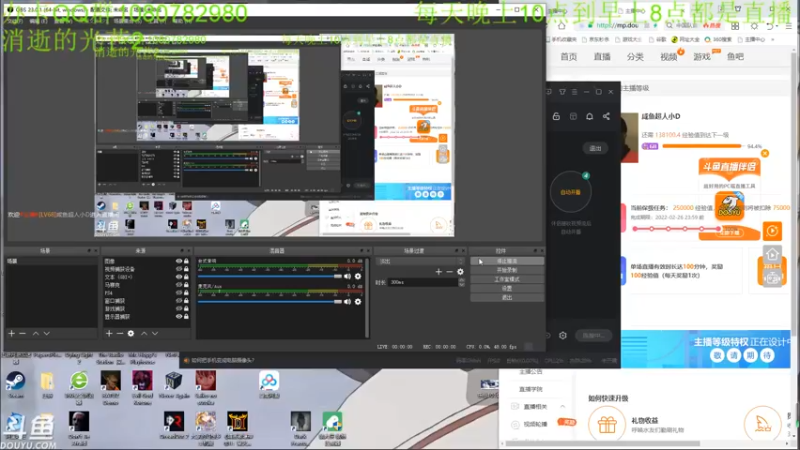800x450 pixels.
Task: Open the 游戏 tab on Douyu page
Action: click(x=702, y=57)
